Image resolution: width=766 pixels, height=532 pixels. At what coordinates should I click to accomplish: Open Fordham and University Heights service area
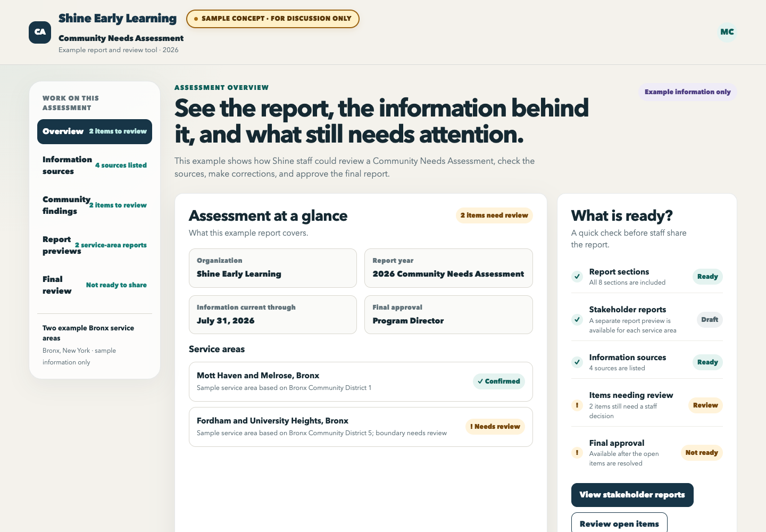361,427
